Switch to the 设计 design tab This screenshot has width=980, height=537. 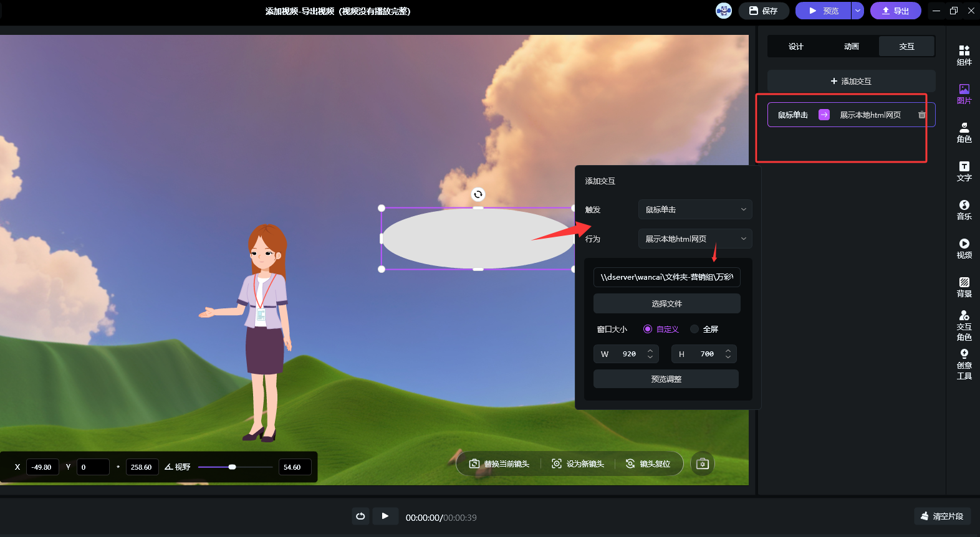click(x=795, y=47)
